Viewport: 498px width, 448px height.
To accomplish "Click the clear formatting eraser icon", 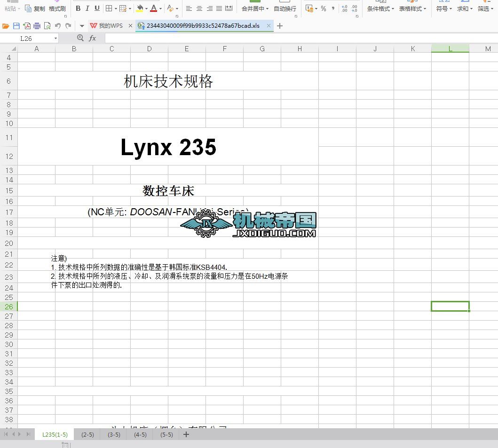I will [x=170, y=8].
